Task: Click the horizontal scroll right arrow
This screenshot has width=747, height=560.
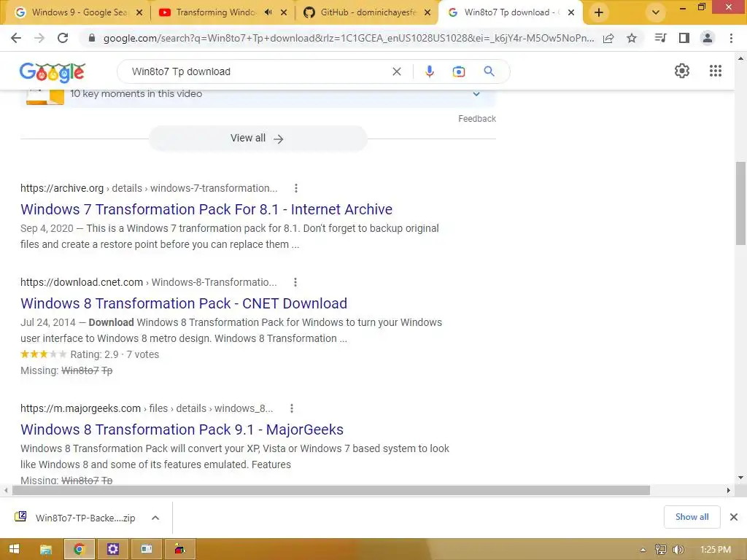Action: pos(729,490)
